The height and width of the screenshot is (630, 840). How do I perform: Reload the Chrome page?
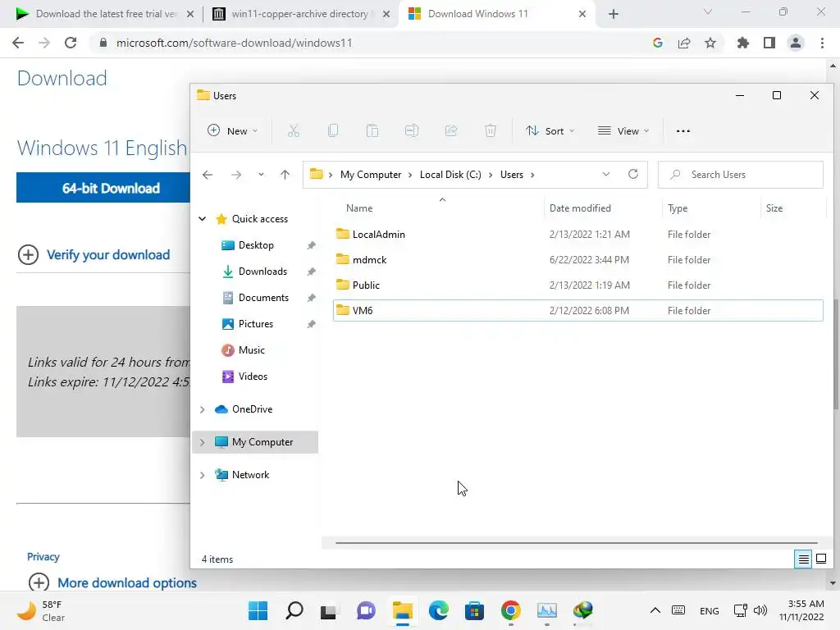(71, 43)
